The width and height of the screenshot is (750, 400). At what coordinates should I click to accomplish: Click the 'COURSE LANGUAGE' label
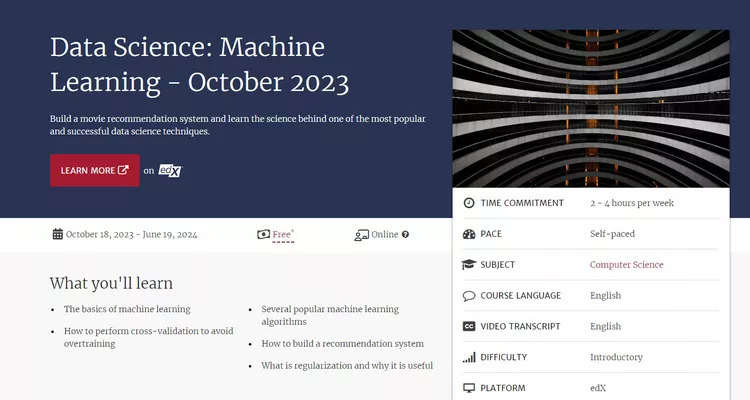[x=520, y=296]
